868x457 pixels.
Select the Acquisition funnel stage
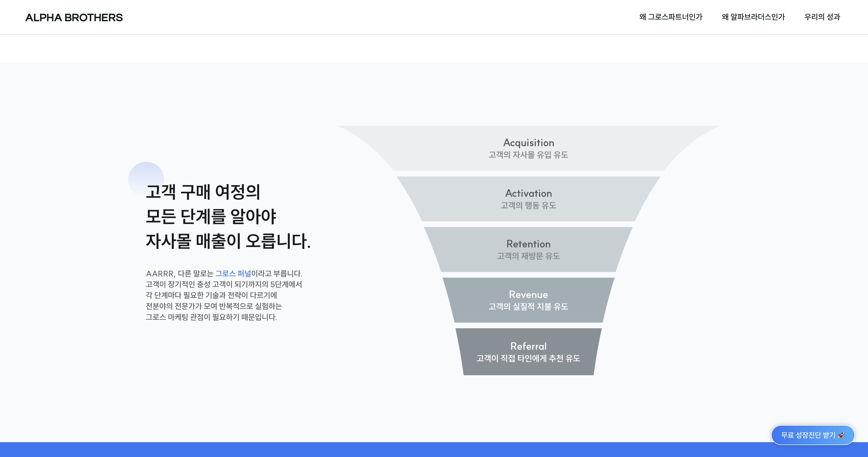[528, 148]
